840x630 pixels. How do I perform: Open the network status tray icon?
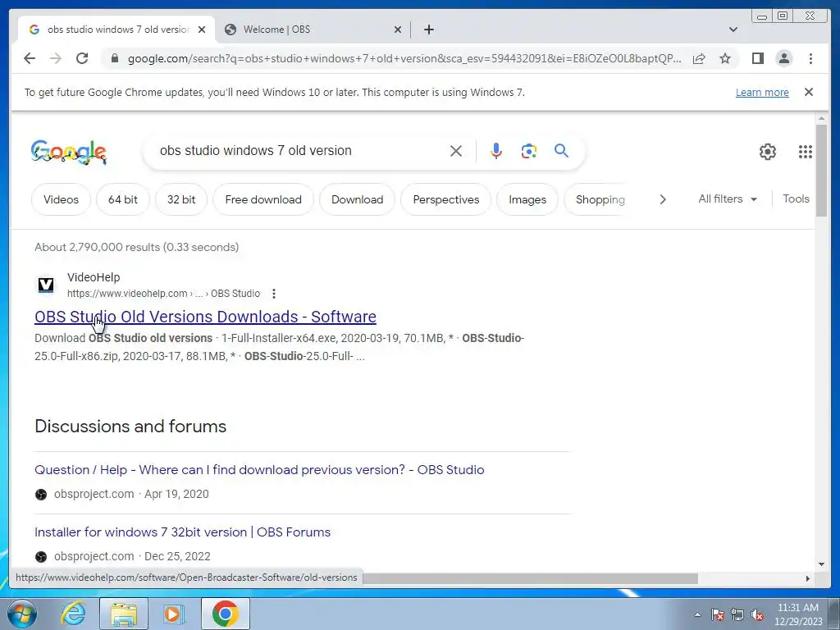point(737,615)
